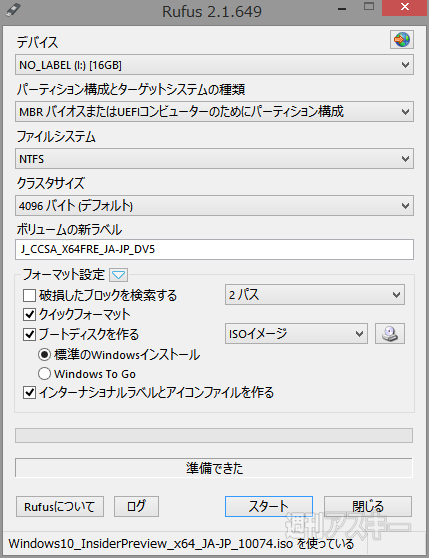429x558 pixels.
Task: Click the disc icon to select ISO
Action: [x=390, y=334]
